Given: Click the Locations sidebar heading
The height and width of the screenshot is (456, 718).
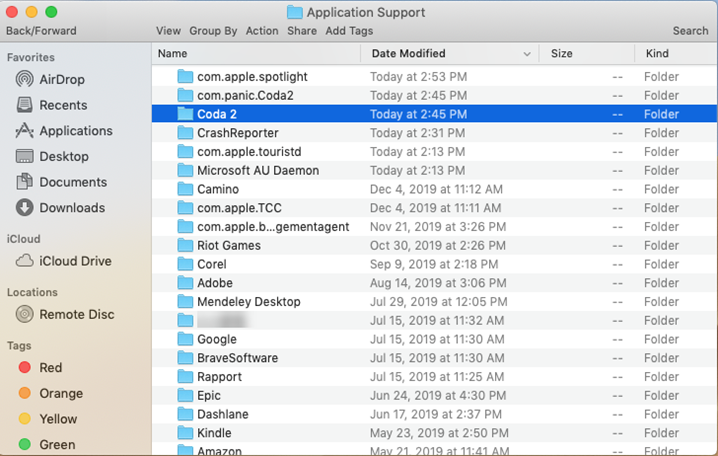Looking at the screenshot, I should pyautogui.click(x=32, y=292).
